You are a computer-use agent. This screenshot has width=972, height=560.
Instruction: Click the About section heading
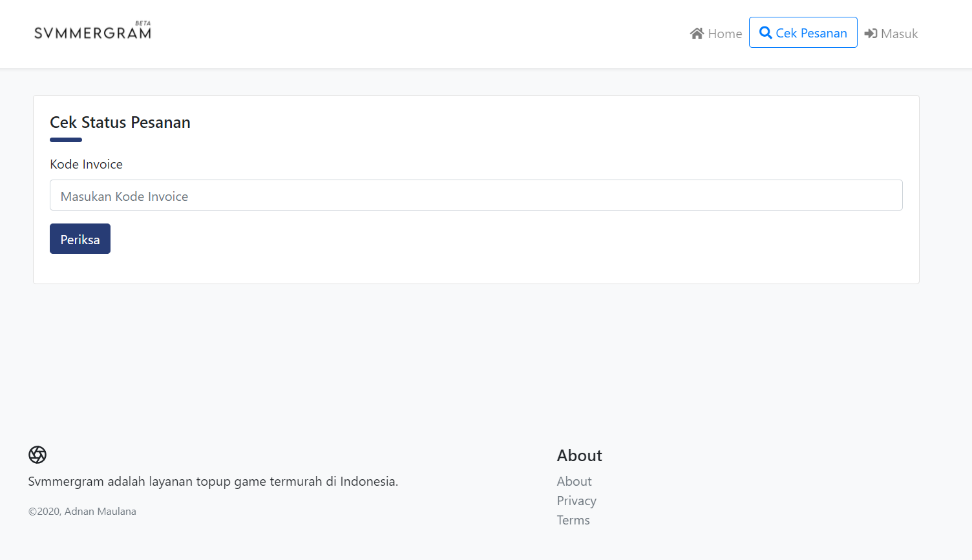click(579, 455)
